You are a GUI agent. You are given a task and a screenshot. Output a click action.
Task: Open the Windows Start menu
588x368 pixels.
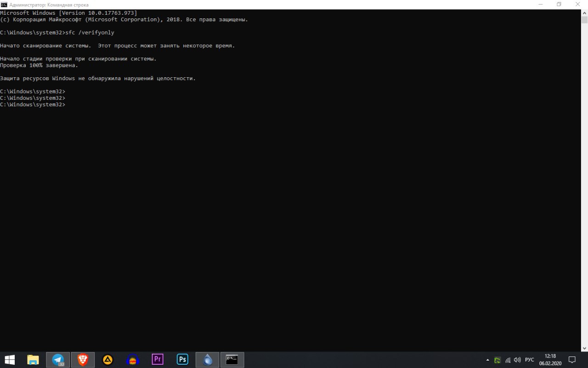[9, 360]
